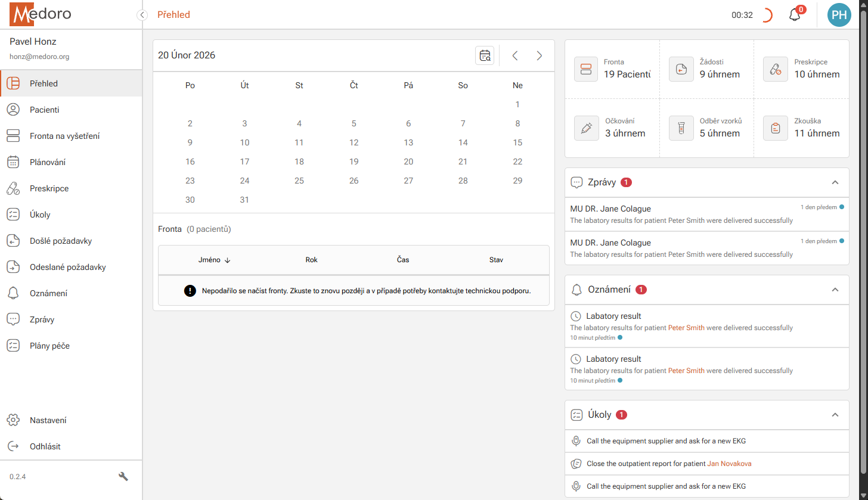Click the Žádosti requests icon
Image resolution: width=868 pixels, height=500 pixels.
click(681, 69)
